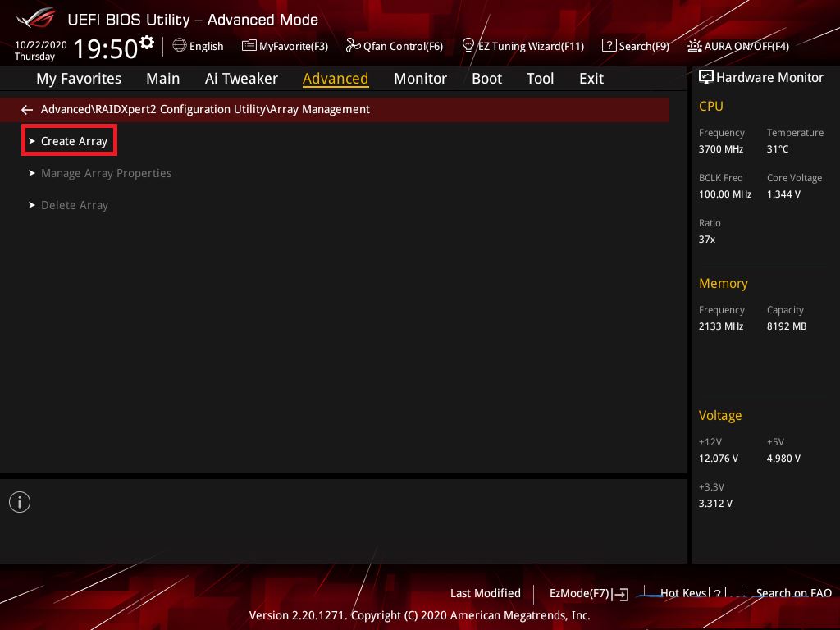Click the 19:50 clock display
This screenshot has height=630, width=840.
[x=106, y=48]
